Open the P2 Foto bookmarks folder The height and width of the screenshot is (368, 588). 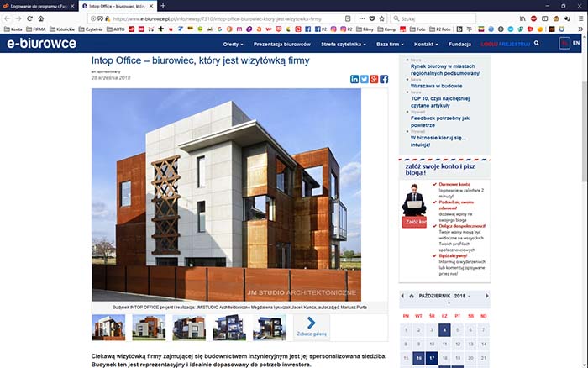click(x=440, y=29)
